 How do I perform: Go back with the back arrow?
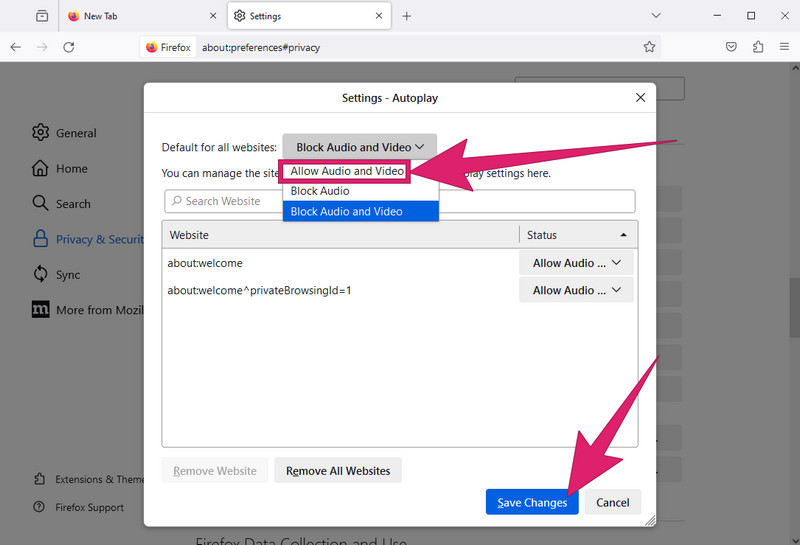(16, 47)
